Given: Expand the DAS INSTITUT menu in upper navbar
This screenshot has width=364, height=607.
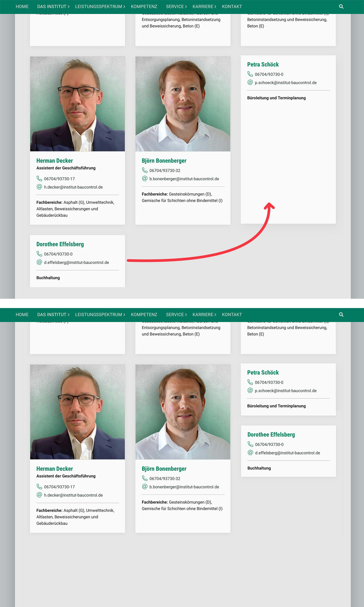Looking at the screenshot, I should click(53, 7).
